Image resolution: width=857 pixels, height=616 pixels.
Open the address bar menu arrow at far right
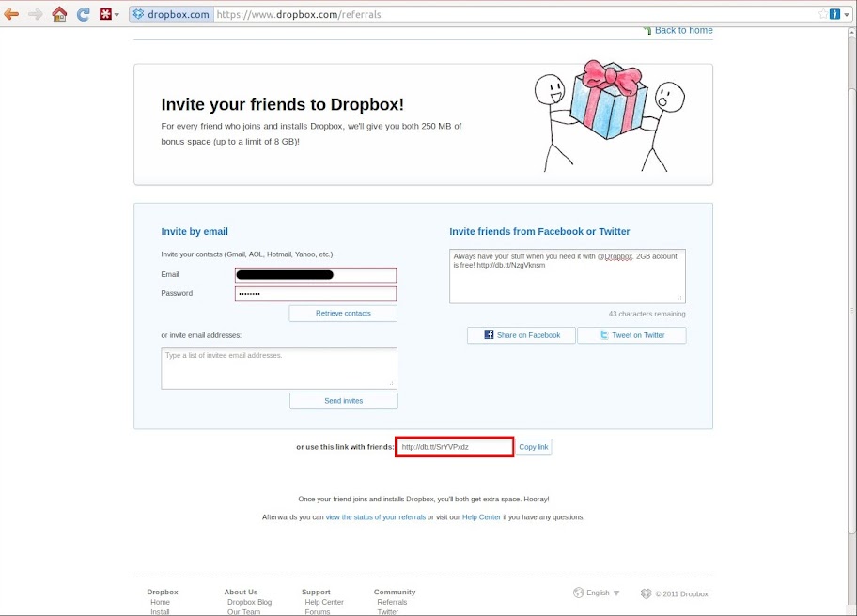847,15
